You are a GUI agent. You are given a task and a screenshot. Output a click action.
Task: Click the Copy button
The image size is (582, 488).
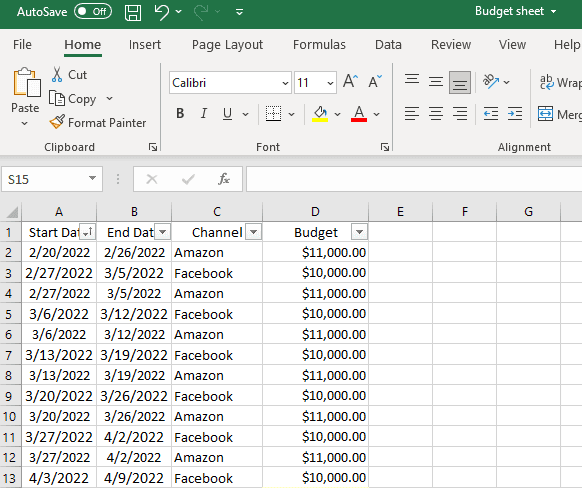pos(73,99)
